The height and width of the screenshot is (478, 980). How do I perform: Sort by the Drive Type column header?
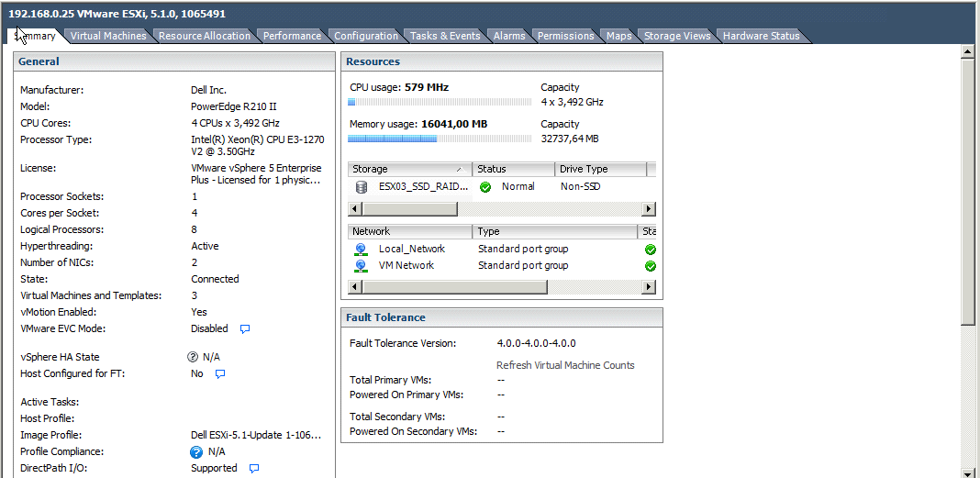600,170
